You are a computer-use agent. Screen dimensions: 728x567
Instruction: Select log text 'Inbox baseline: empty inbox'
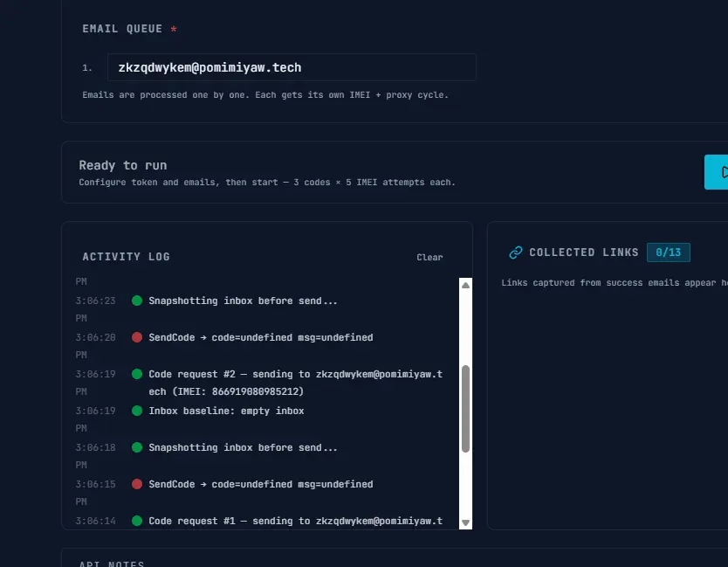226,411
